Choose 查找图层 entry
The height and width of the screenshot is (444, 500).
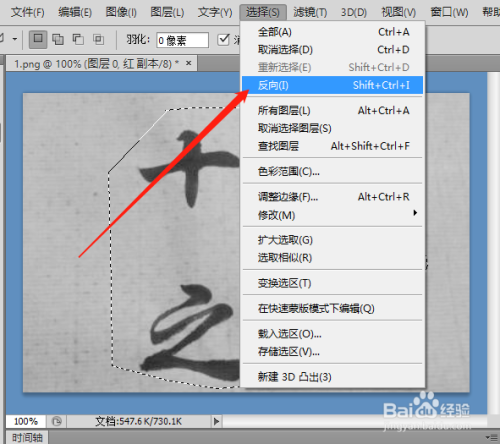coord(332,146)
